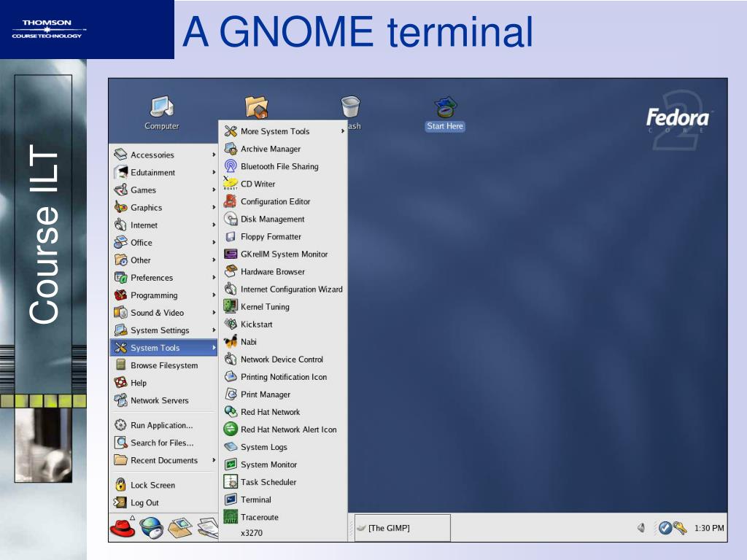Expand the Games submenu arrow
The width and height of the screenshot is (747, 560).
point(214,190)
